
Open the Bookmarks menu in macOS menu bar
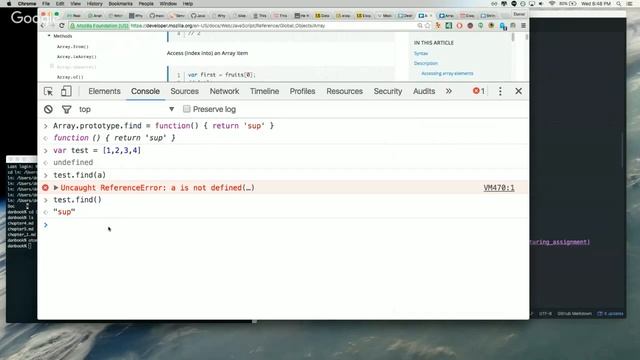click(120, 4)
